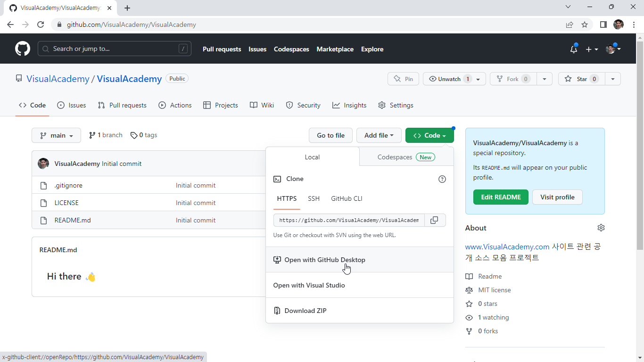Click inside the clone URL field

[x=349, y=220]
